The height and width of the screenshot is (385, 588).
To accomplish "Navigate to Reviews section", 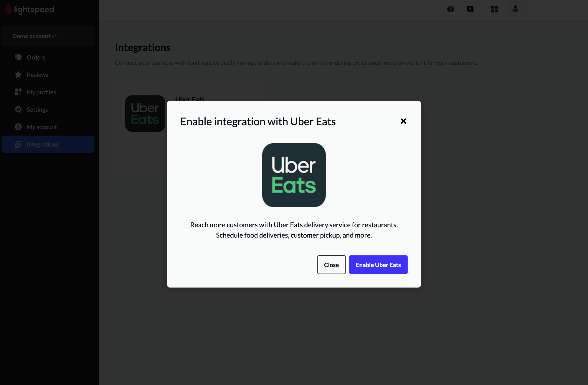I will 38,75.
